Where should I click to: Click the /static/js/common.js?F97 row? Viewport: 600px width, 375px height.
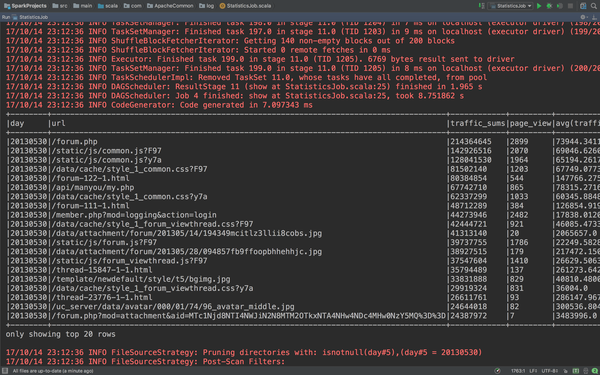pos(106,151)
